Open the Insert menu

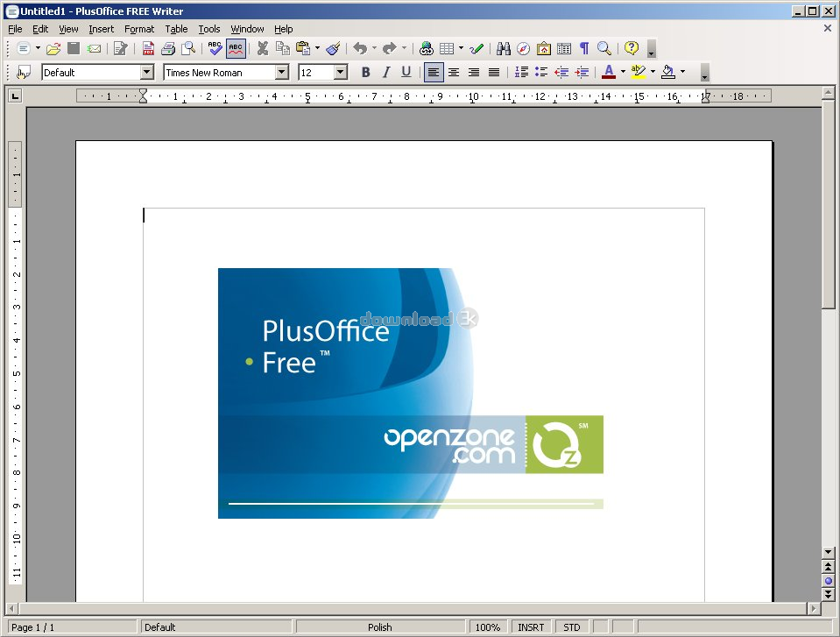coord(102,29)
